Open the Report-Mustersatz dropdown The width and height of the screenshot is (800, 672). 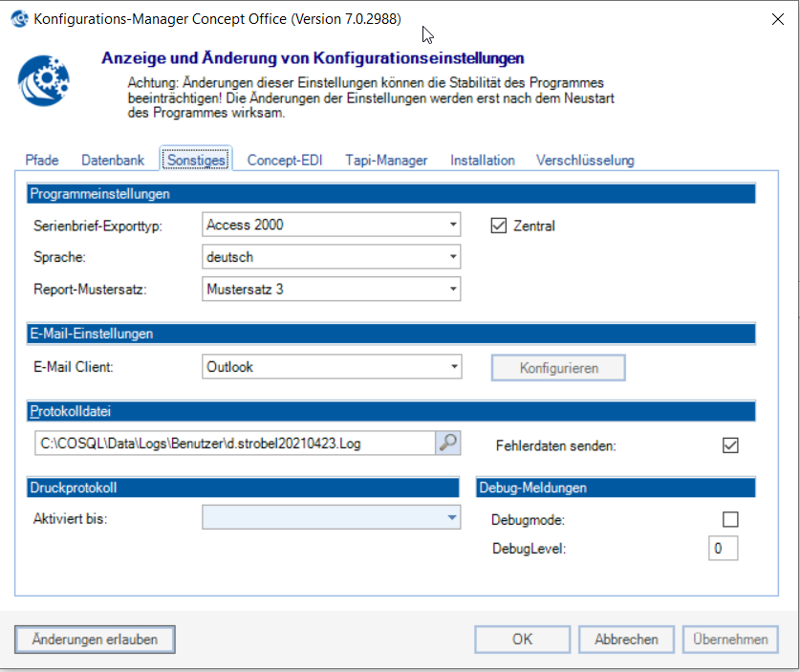pos(452,289)
